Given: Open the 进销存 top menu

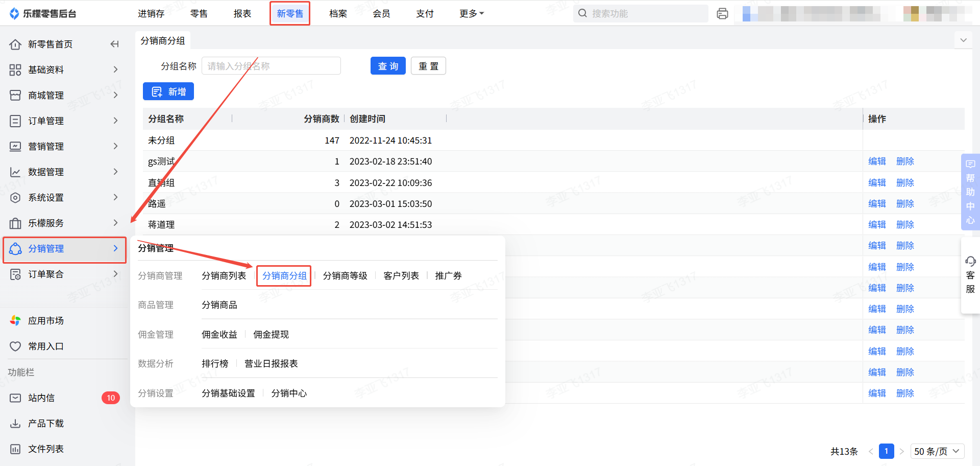Looking at the screenshot, I should [x=151, y=14].
